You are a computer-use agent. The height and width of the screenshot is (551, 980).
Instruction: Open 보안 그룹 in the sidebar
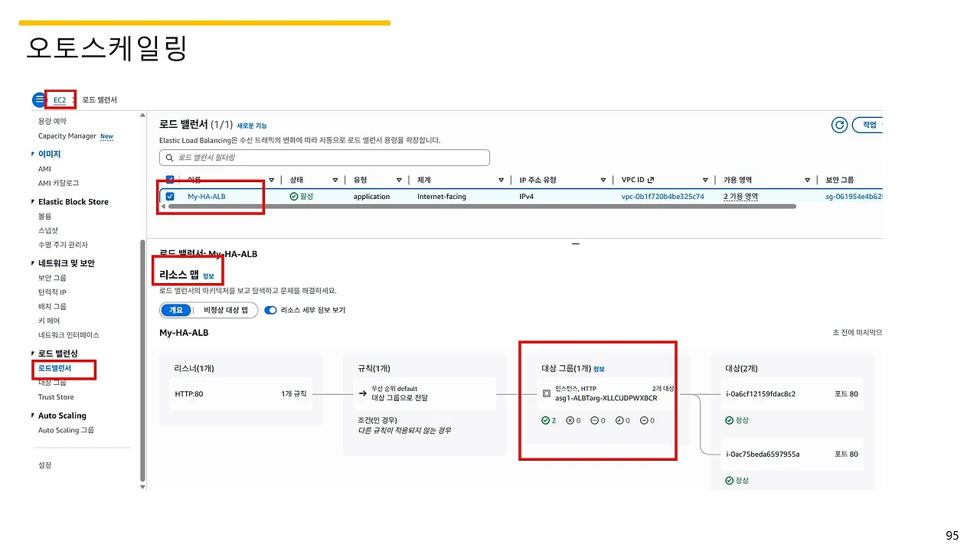point(53,278)
